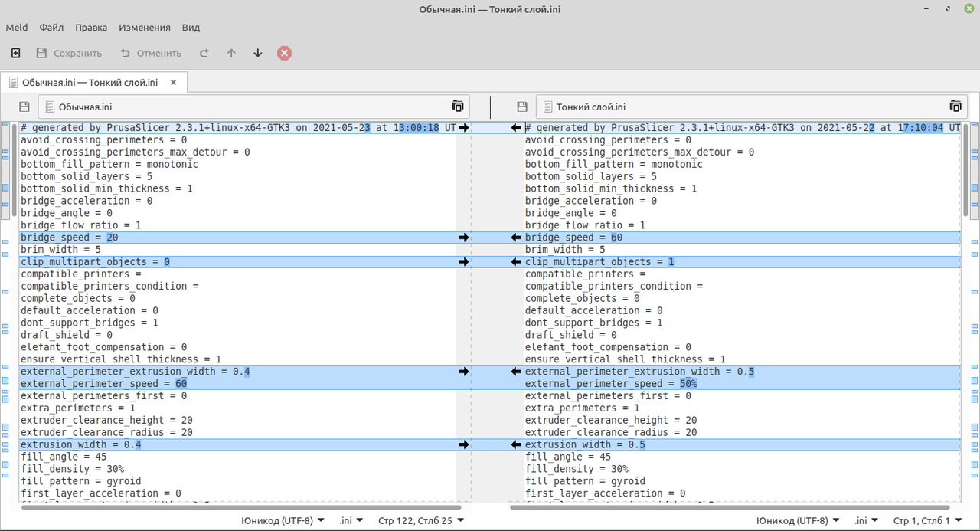
Task: Open left pane Стр 122, Стлб 25 dropdown
Action: pyautogui.click(x=421, y=521)
